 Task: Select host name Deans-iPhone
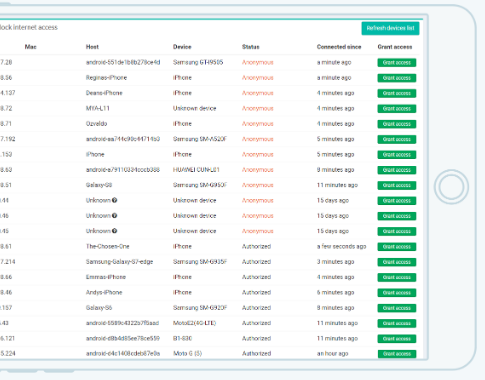pyautogui.click(x=104, y=93)
